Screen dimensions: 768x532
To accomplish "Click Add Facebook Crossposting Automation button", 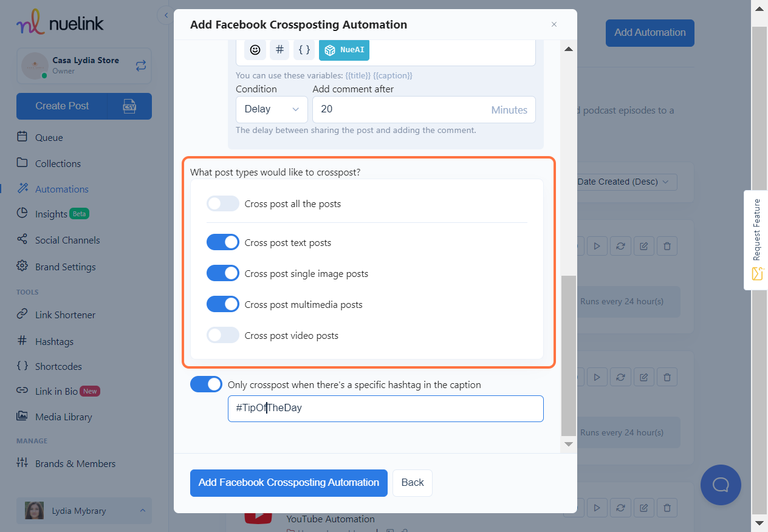I will pyautogui.click(x=289, y=483).
